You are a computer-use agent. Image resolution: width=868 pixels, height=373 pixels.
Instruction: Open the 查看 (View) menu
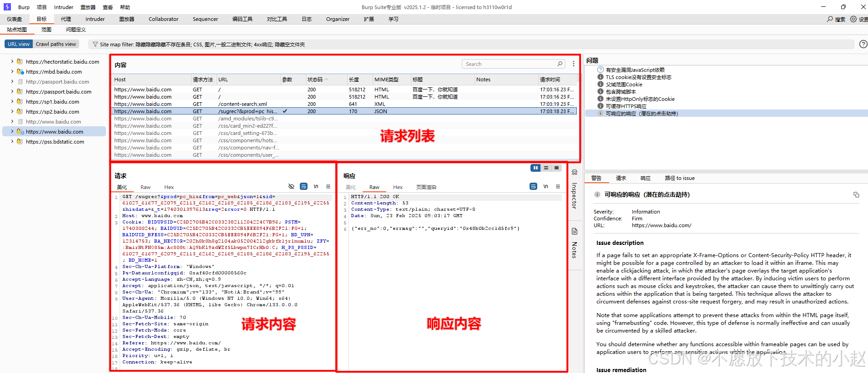coord(108,7)
